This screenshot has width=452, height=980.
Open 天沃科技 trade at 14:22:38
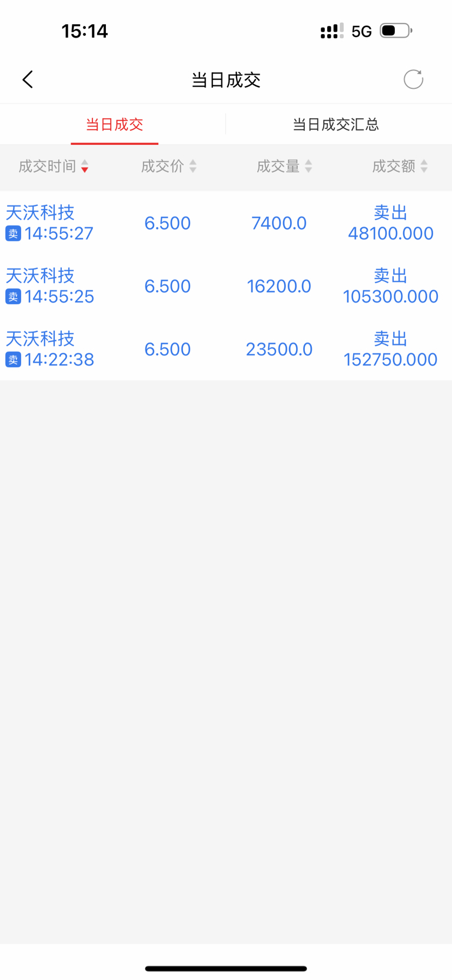click(x=226, y=349)
